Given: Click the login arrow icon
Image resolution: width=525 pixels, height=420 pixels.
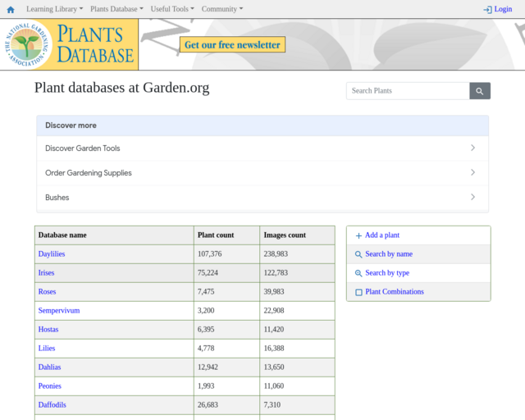Looking at the screenshot, I should click(487, 9).
